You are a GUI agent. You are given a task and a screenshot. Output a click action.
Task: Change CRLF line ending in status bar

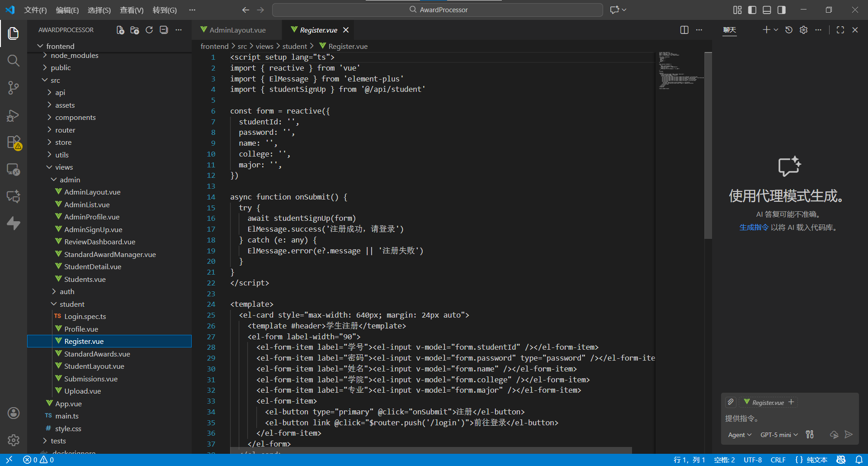778,460
